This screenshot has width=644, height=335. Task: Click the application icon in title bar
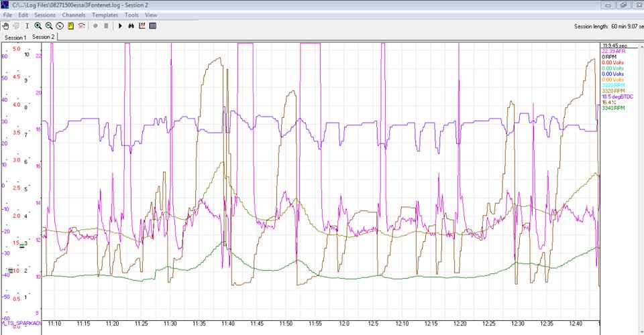5,5
